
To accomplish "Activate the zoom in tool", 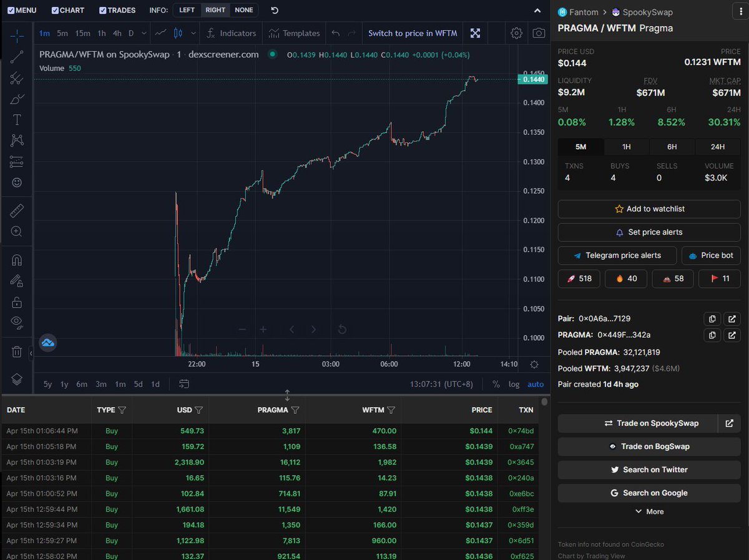I will (17, 232).
